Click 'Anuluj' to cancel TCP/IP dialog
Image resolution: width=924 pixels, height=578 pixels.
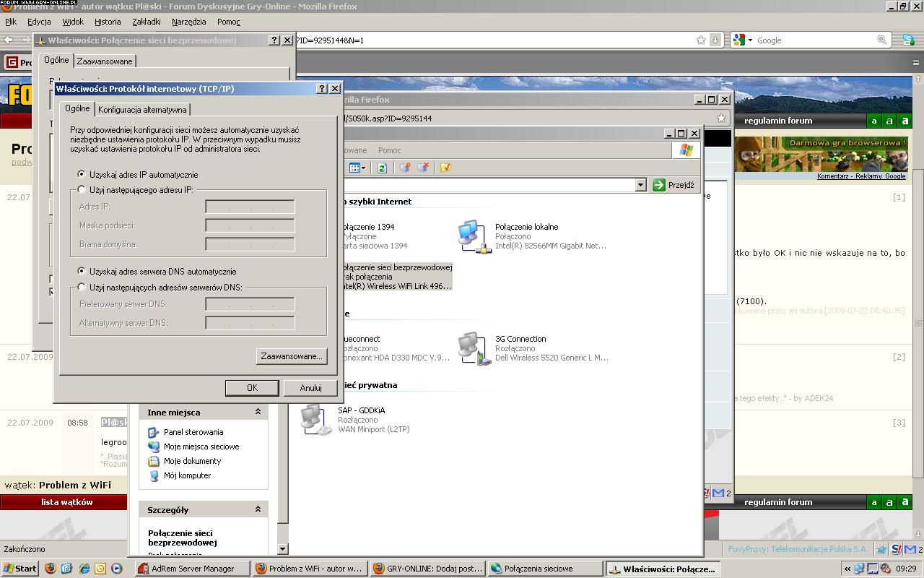click(310, 388)
